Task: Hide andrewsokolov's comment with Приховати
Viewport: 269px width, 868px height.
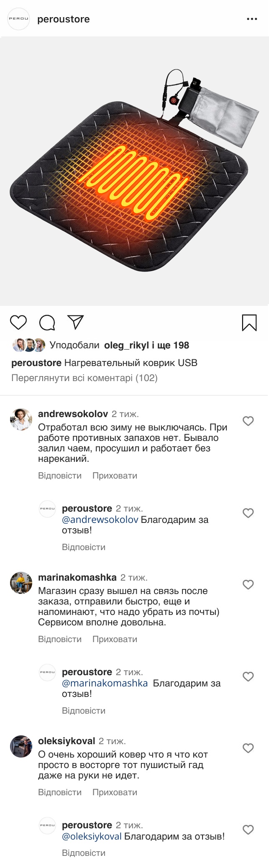Action: [x=115, y=476]
